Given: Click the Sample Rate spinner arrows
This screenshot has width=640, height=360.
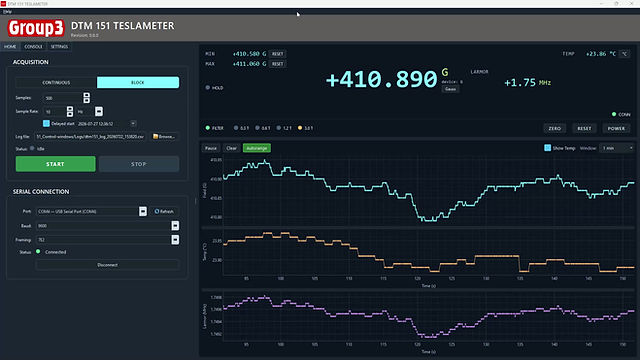Looking at the screenshot, I should pyautogui.click(x=70, y=111).
